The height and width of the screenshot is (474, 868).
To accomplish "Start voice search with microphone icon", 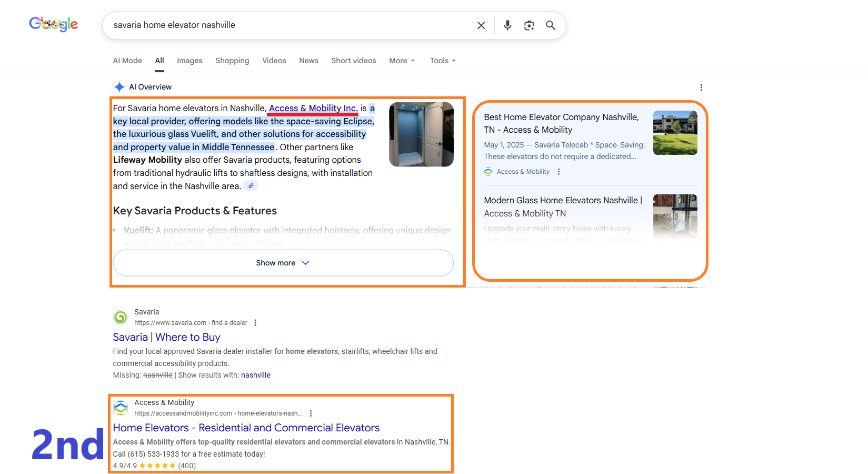I will [507, 25].
